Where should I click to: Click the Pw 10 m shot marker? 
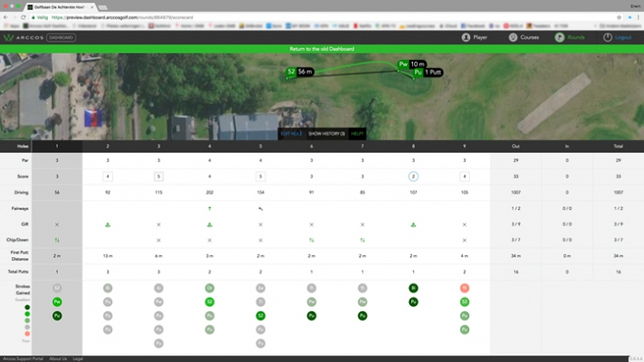coord(412,64)
